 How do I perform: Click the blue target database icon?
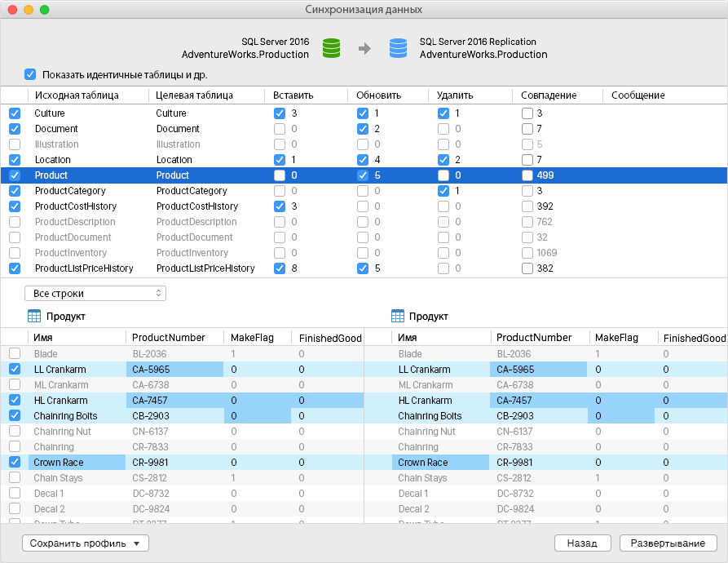coord(398,48)
